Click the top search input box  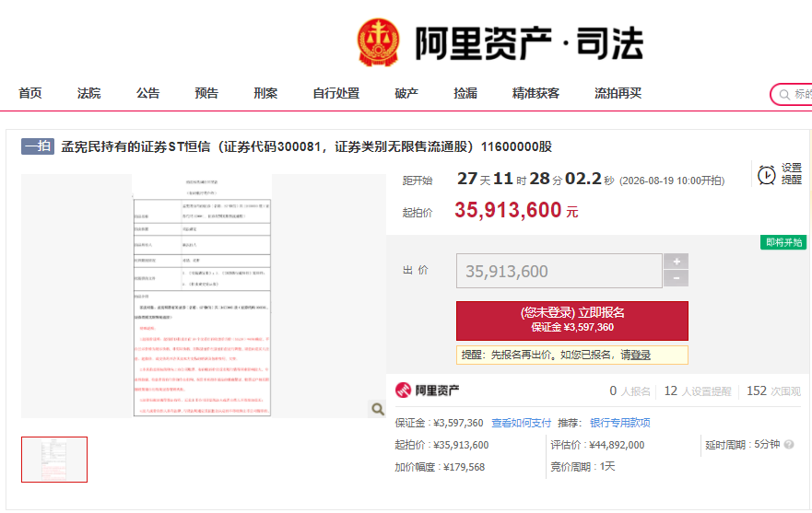click(793, 94)
